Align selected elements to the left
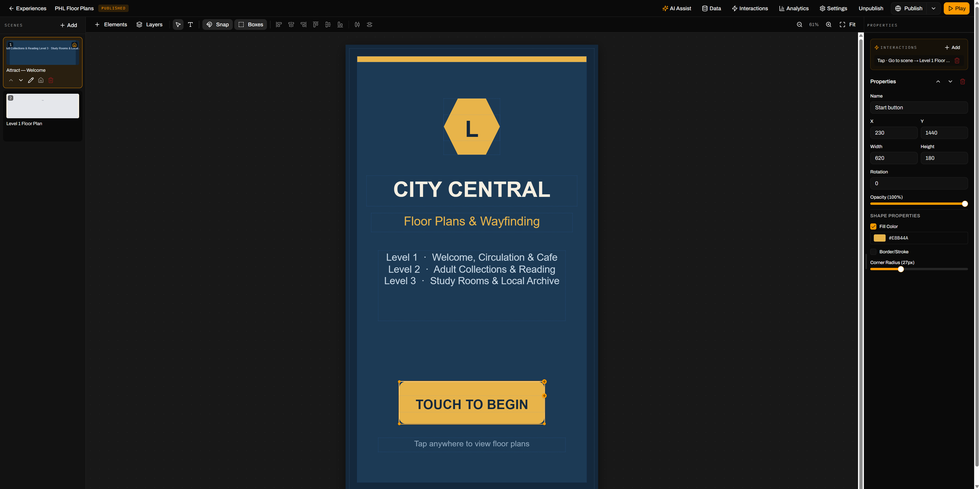The image size is (980, 489). 278,25
